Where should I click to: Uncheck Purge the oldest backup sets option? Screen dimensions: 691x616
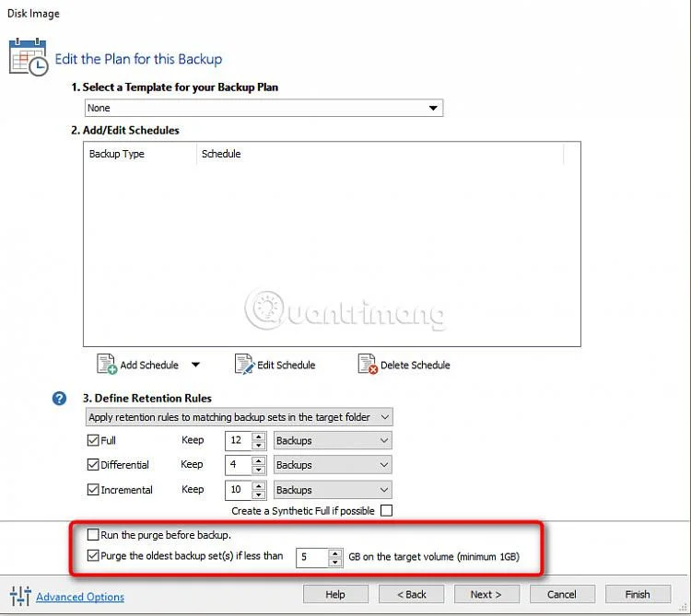click(x=92, y=555)
